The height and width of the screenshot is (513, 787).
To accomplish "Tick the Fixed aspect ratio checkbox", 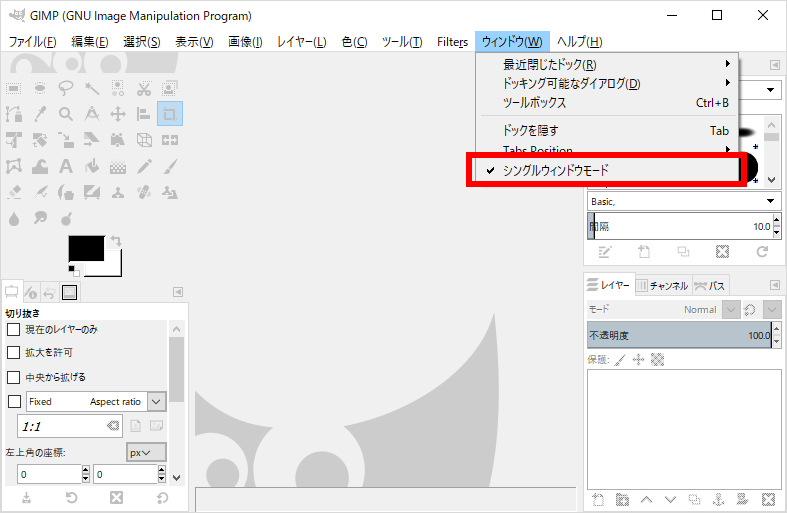I will (15, 402).
